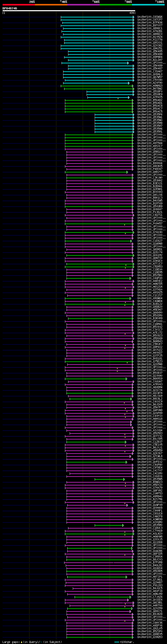Open hit UniRef100_C6SWQ6

click(x=150, y=17)
